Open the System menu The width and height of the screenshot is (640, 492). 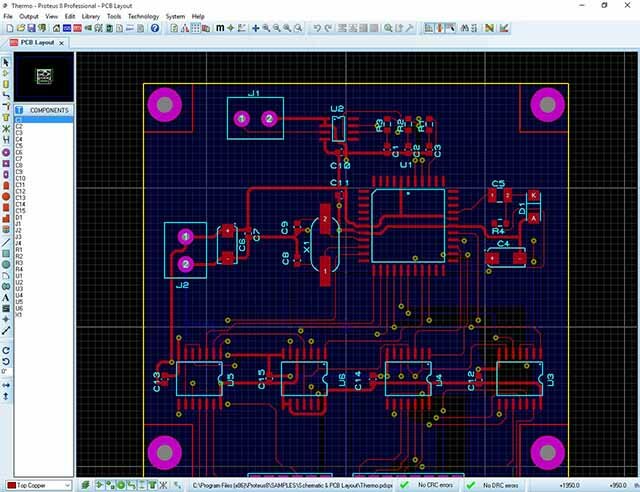[175, 16]
